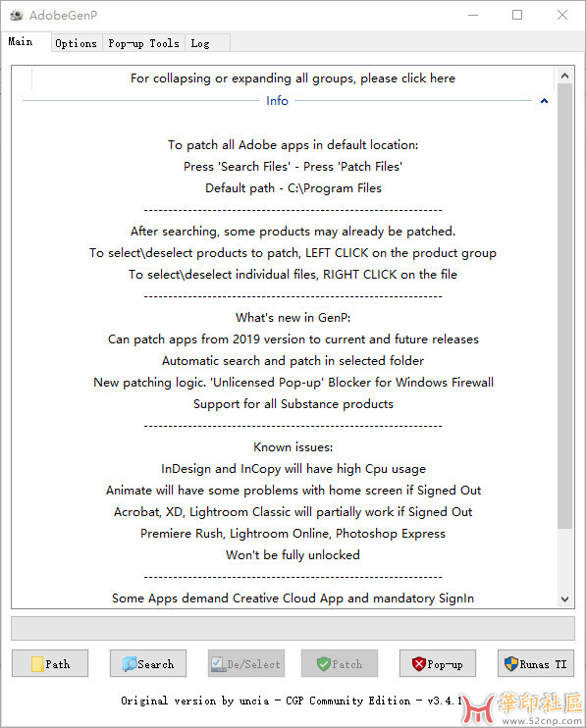This screenshot has height=728, width=586.
Task: Click 'Some Apps demand Creative Cloud App' line
Action: [x=293, y=598]
